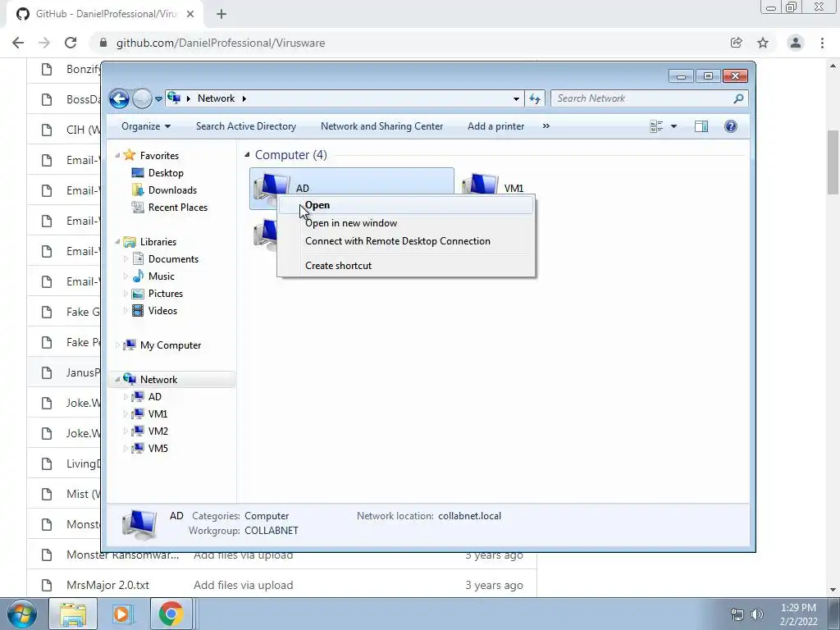Open the view options dropdown arrow
The width and height of the screenshot is (840, 630).
(674, 126)
